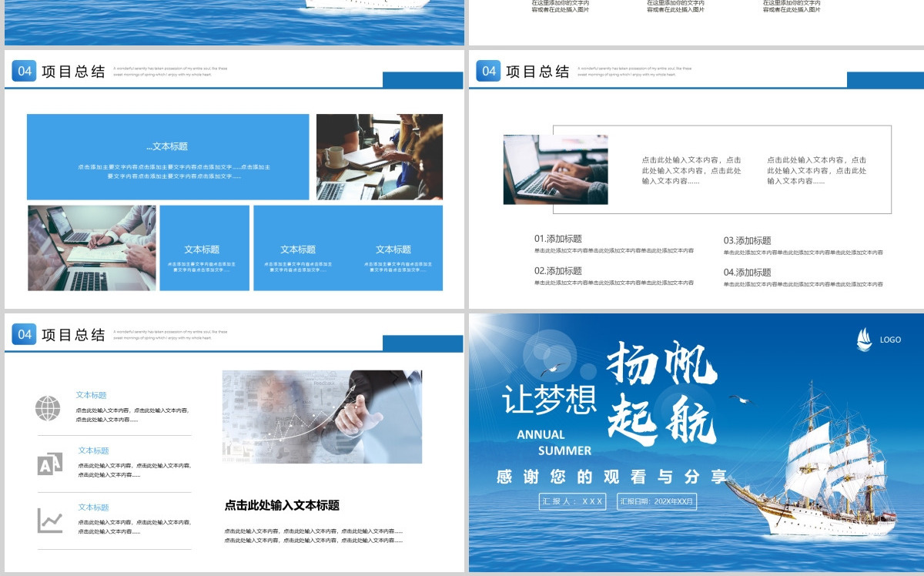The width and height of the screenshot is (924, 576).
Task: Select the '02.添加标题' heading
Action: tap(558, 271)
